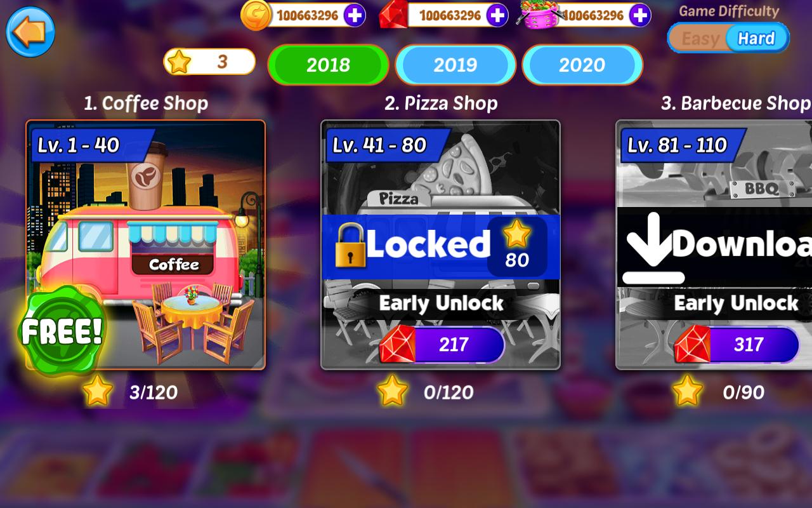The width and height of the screenshot is (812, 508).
Task: Unlock Barbecue Shop early for 317 gems
Action: click(x=737, y=345)
